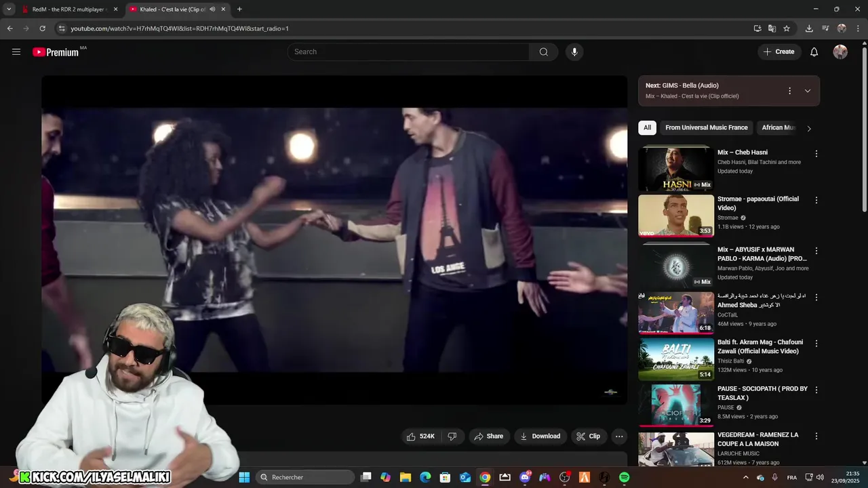Reload the page in Chrome
The width and height of the screenshot is (868, 488).
42,28
